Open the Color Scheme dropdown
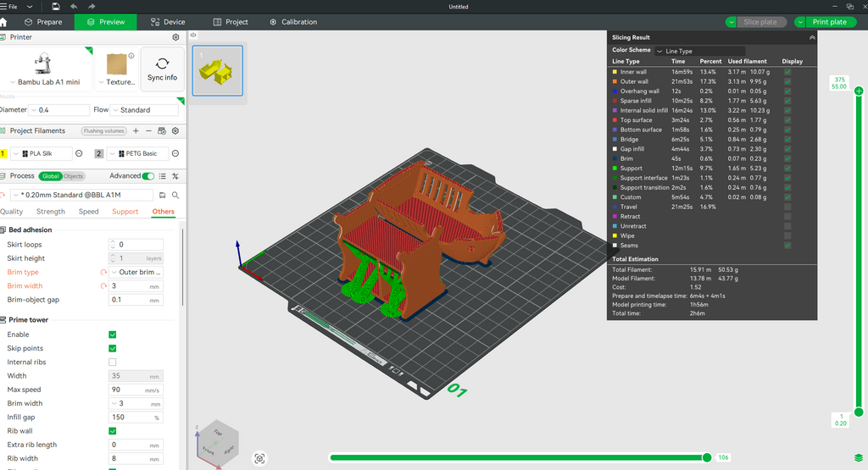The height and width of the screenshot is (470, 868). [x=700, y=51]
